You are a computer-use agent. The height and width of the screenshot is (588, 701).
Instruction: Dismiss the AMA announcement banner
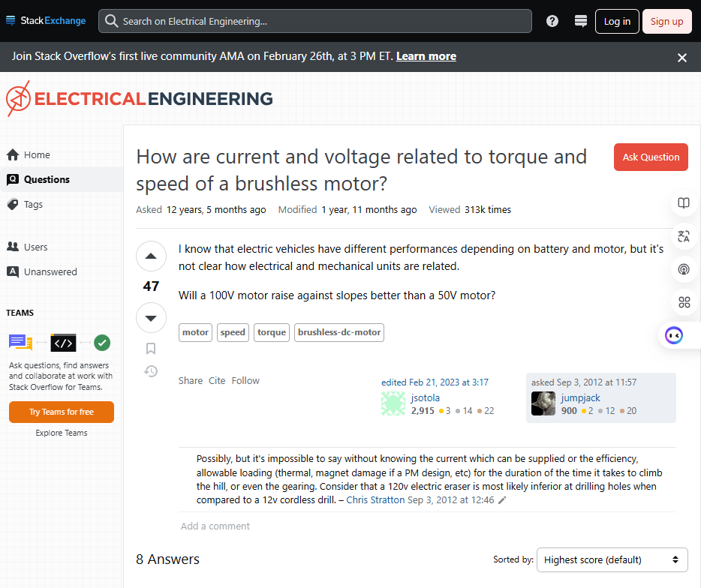coord(681,58)
